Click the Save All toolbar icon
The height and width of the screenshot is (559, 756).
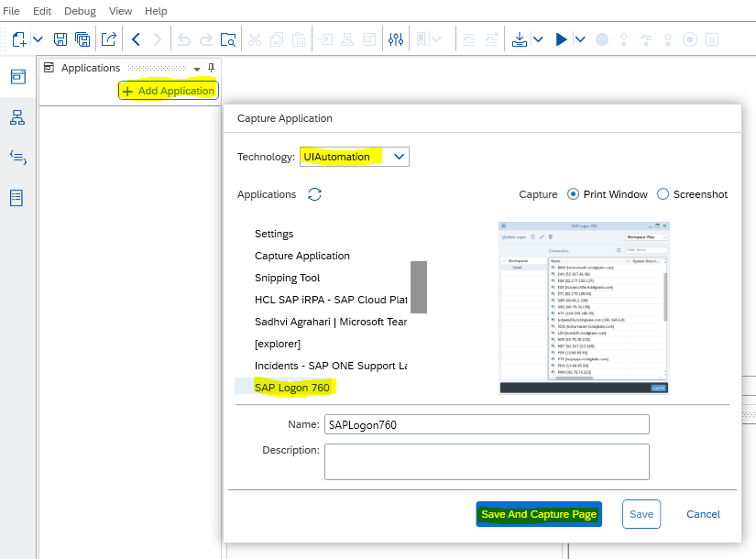(82, 39)
